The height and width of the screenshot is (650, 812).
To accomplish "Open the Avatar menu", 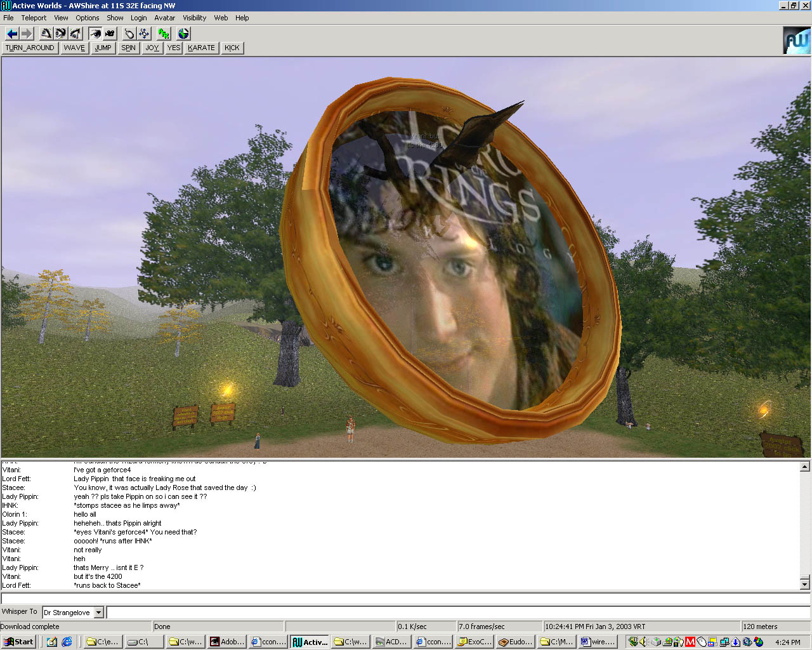I will coord(164,18).
